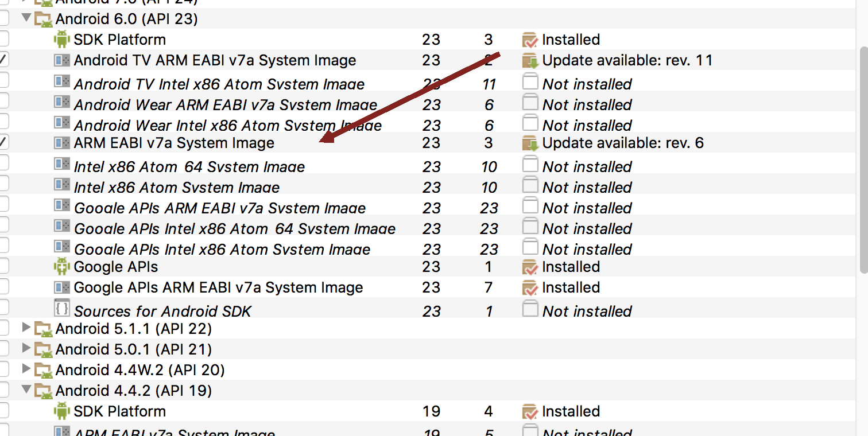Expand the Android 4.4W.2 (API 20) group
The image size is (868, 436).
click(26, 369)
